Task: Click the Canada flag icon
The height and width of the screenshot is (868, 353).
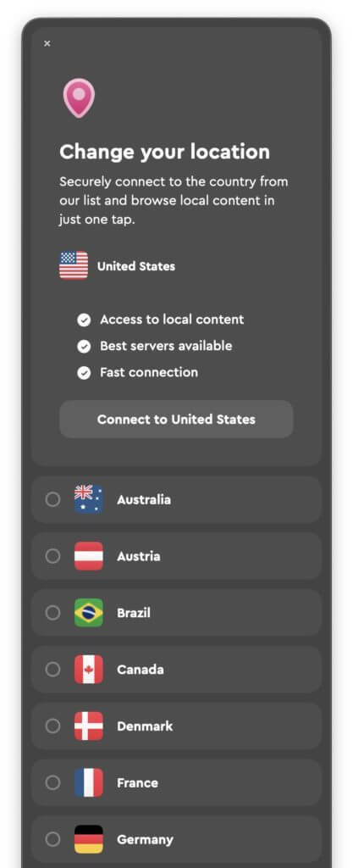Action: coord(88,670)
